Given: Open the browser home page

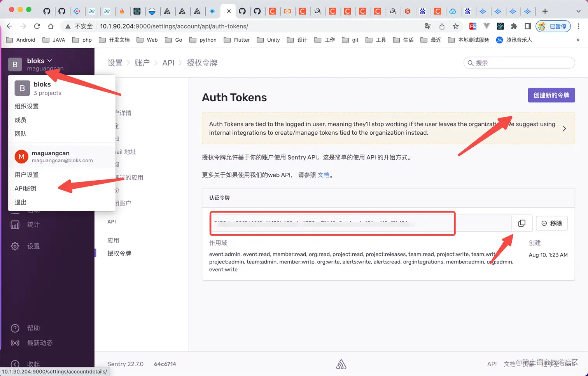Looking at the screenshot, I should point(51,26).
